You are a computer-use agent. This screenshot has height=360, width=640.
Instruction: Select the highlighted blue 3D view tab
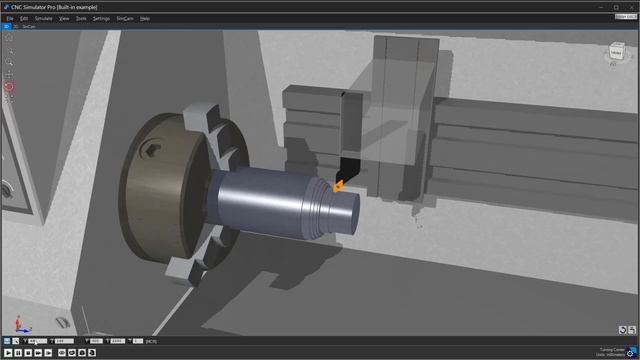pos(6,27)
